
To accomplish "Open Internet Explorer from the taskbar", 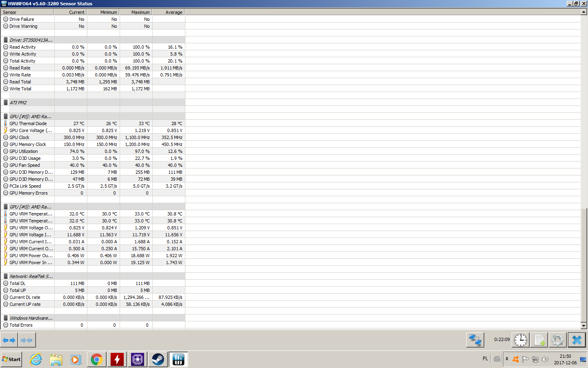I will (x=36, y=359).
